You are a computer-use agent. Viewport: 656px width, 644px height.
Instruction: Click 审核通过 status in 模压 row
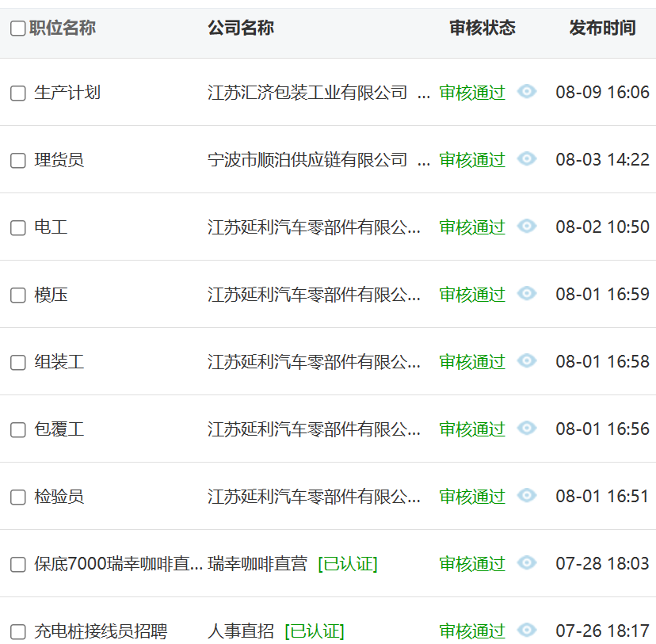coord(472,295)
